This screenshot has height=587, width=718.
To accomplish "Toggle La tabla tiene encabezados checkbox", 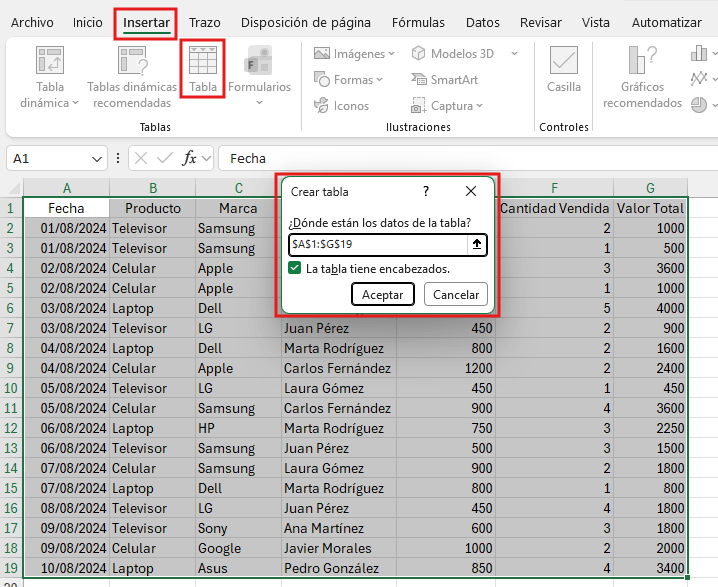I will click(294, 268).
